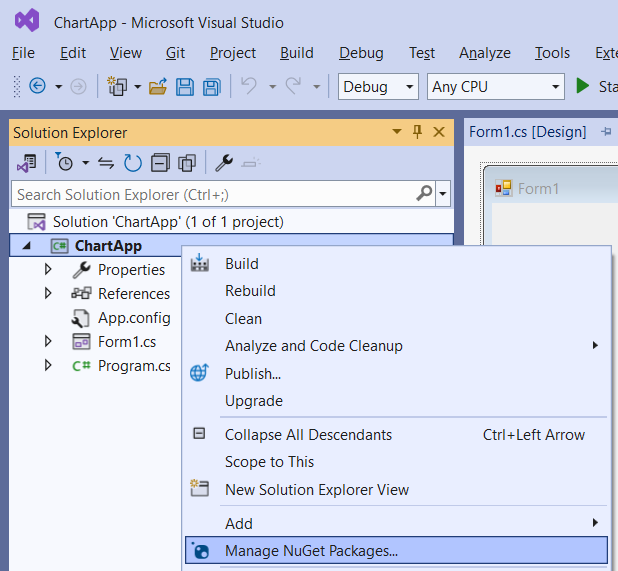Click the Pending Changes Filter clock icon
Image resolution: width=618 pixels, height=571 pixels.
pos(64,162)
